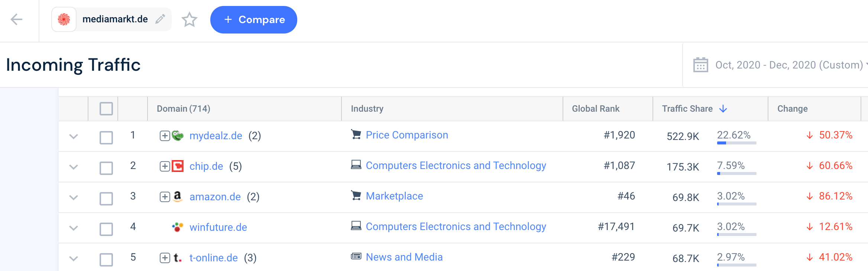868x271 pixels.
Task: Sort by the Traffic Share column header
Action: (x=687, y=109)
